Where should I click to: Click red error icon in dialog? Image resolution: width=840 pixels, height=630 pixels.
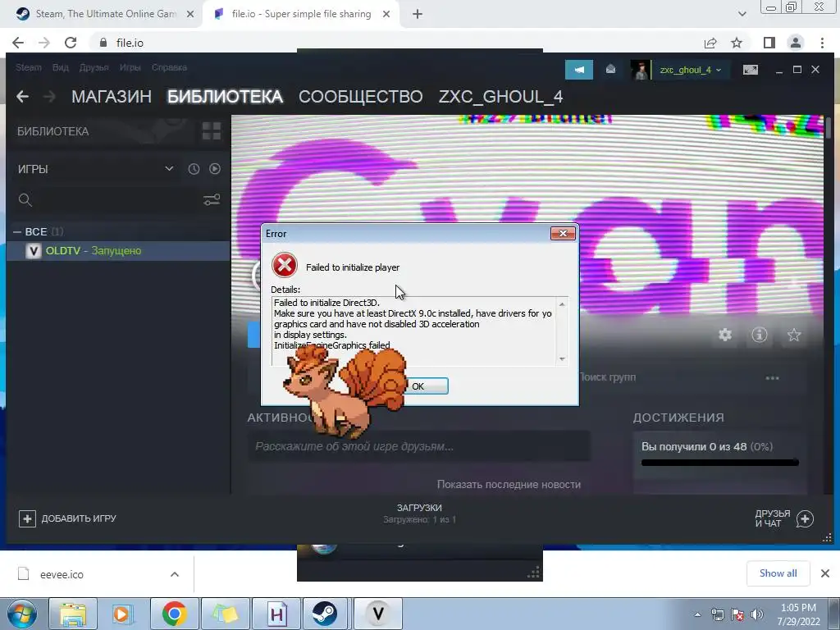click(285, 265)
